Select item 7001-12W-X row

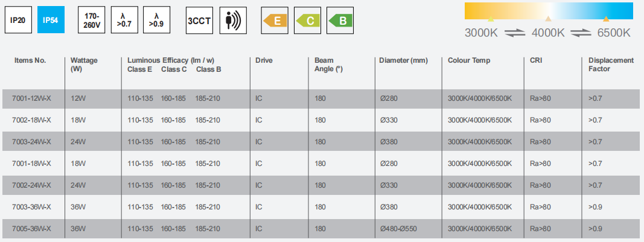[322, 98]
